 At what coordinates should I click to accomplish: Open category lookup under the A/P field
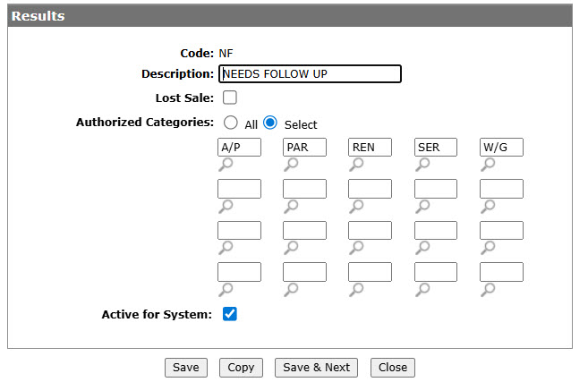click(226, 165)
